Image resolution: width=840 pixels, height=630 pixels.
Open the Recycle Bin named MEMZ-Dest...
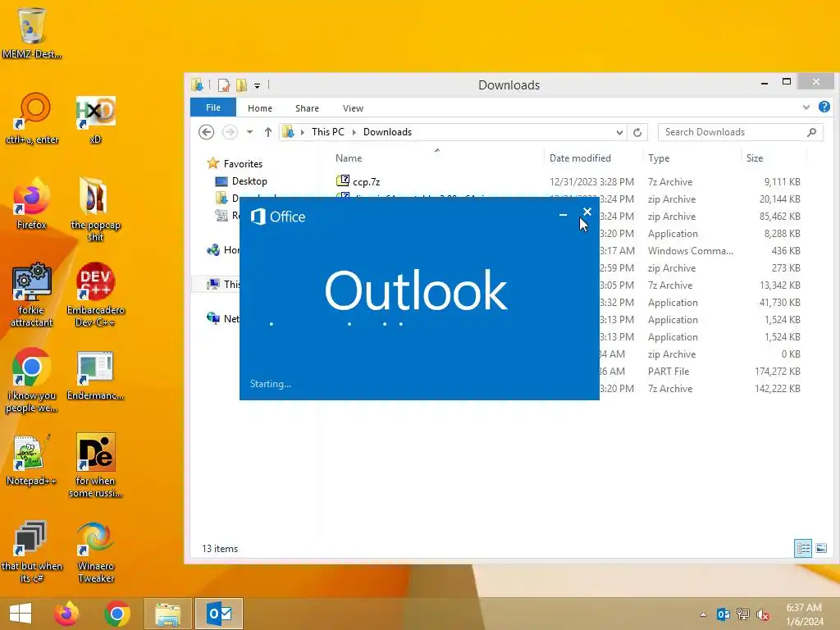click(x=32, y=31)
